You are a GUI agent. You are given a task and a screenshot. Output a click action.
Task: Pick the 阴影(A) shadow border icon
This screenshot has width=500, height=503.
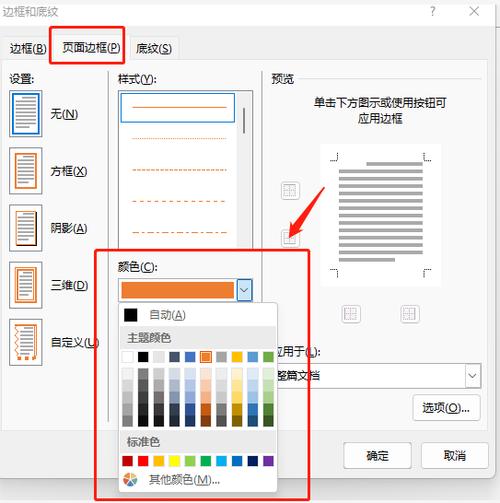tap(26, 228)
